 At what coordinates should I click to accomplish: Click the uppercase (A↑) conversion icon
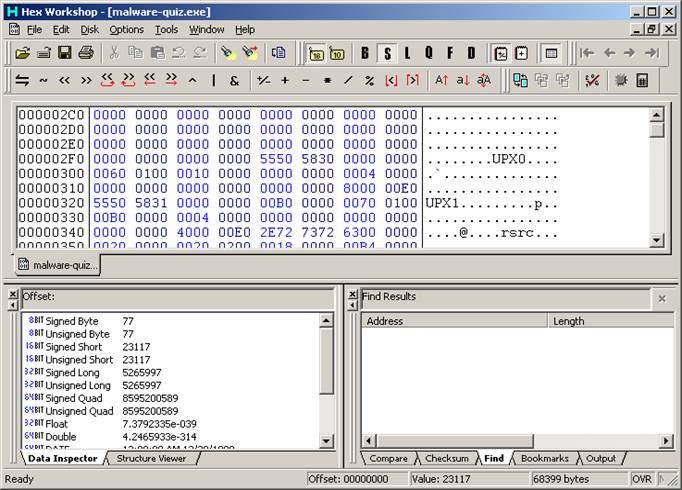point(441,80)
